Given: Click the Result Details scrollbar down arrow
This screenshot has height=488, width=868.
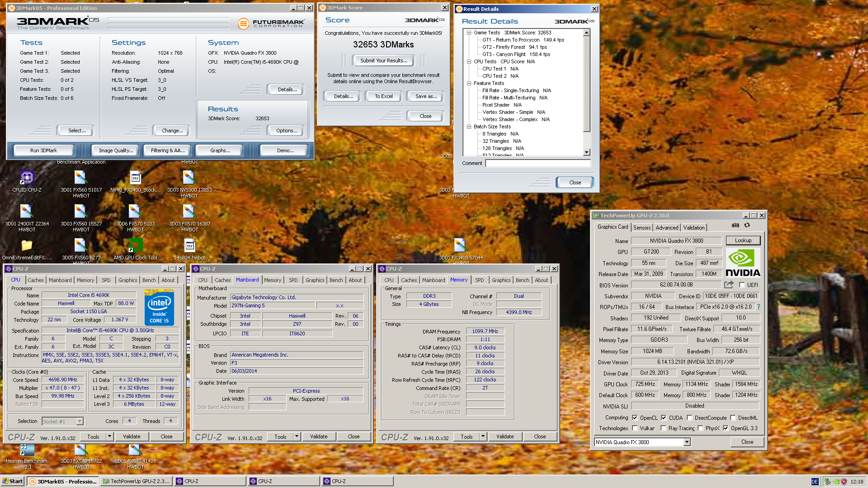Looking at the screenshot, I should 587,153.
